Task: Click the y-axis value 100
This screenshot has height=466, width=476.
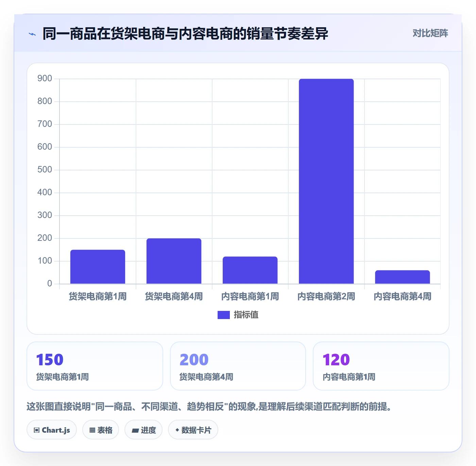Action: 45,261
